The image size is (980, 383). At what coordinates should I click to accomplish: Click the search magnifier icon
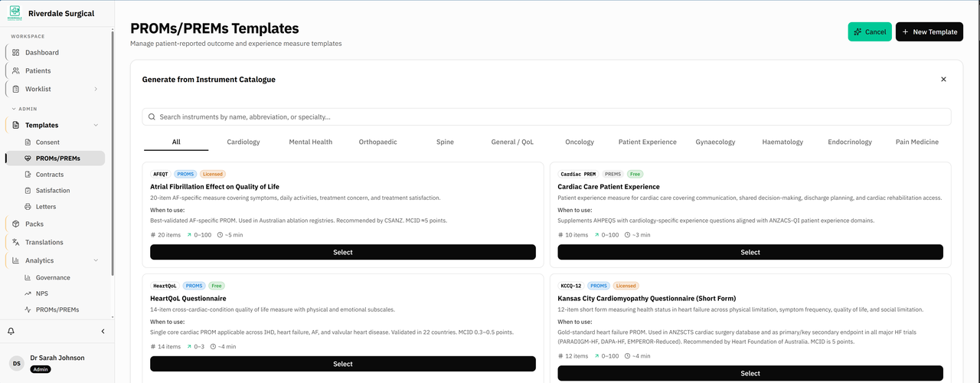coord(152,117)
